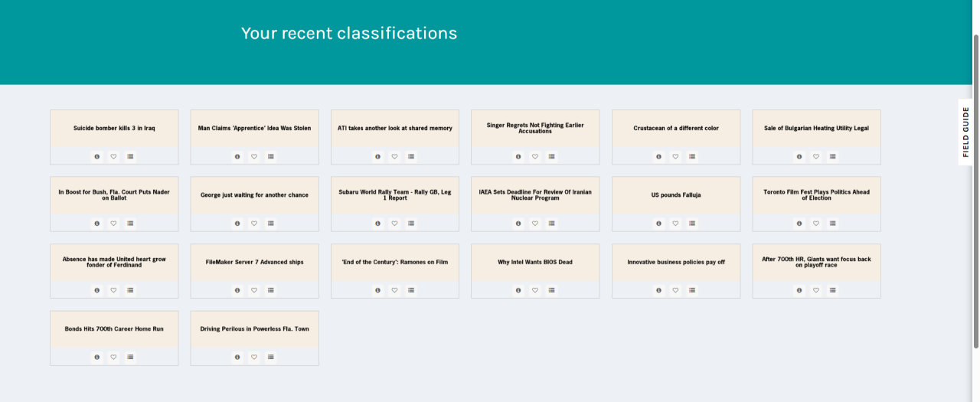The width and height of the screenshot is (980, 402).
Task: Open the Field Guide side tab
Action: pyautogui.click(x=966, y=132)
